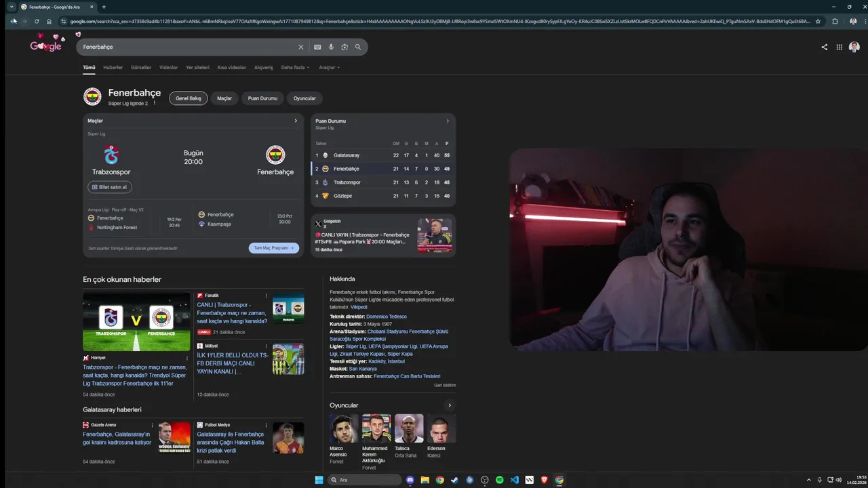Open Fenerbahçe vs Kasımpaşa match

tap(247, 219)
